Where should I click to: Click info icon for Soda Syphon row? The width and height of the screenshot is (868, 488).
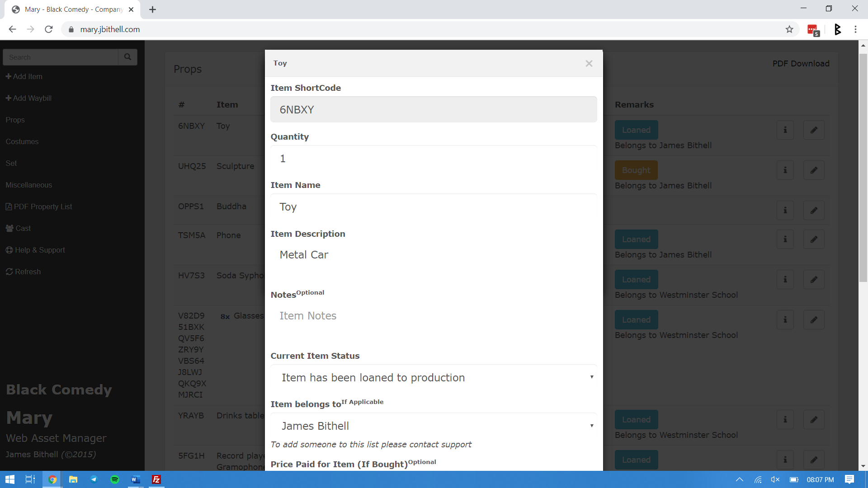tap(785, 280)
